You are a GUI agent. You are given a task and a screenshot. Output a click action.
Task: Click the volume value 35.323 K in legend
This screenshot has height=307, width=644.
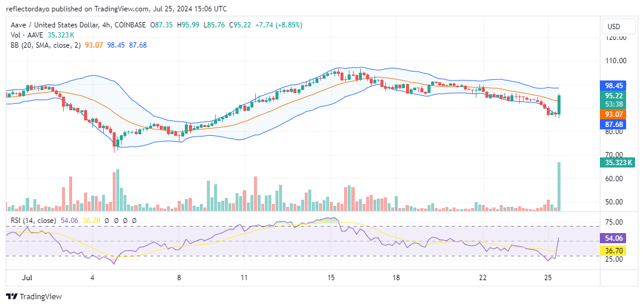61,35
